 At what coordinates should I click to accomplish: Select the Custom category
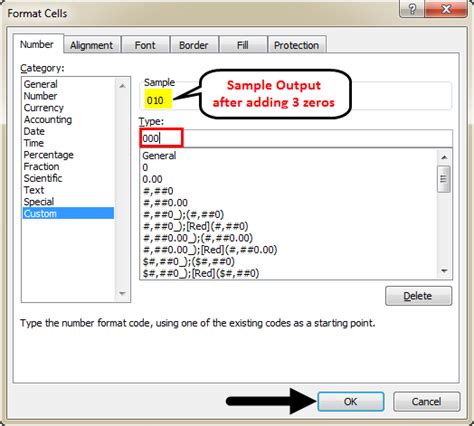pos(68,213)
